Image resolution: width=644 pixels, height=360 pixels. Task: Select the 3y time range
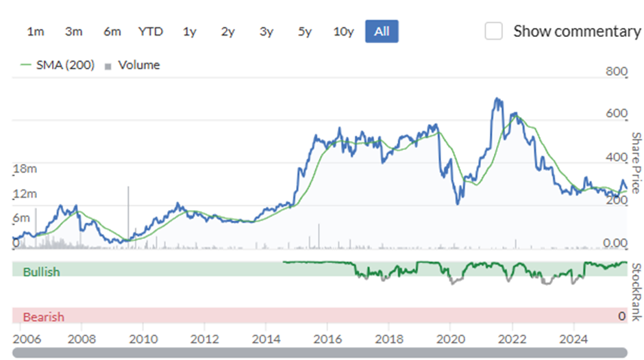(x=267, y=31)
